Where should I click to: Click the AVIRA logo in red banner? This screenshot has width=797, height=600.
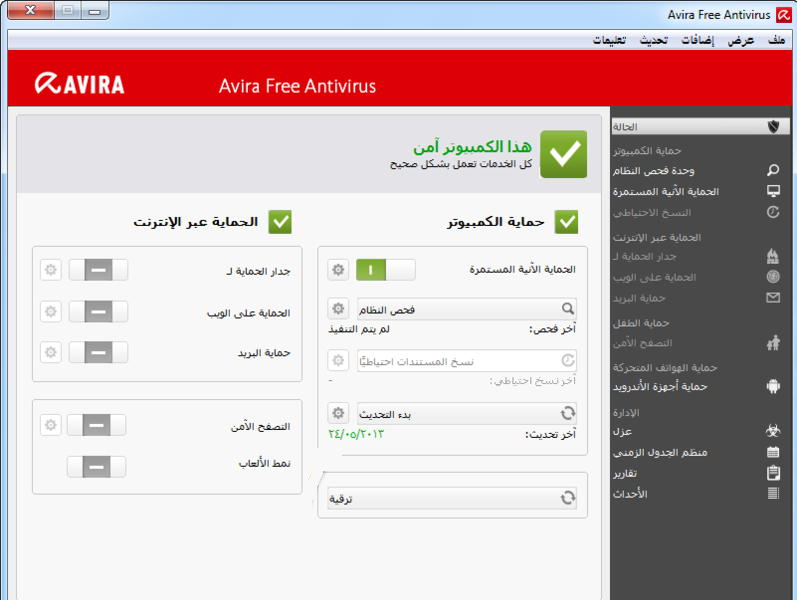point(79,84)
